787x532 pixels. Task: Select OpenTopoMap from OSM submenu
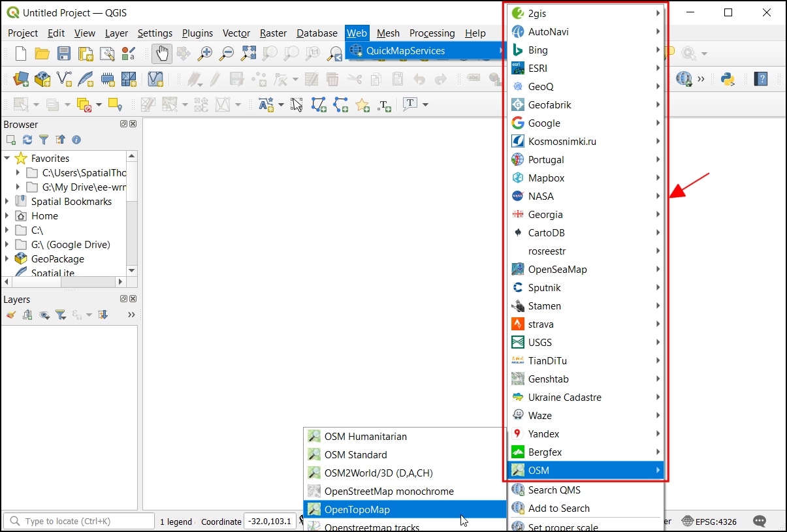click(x=405, y=509)
